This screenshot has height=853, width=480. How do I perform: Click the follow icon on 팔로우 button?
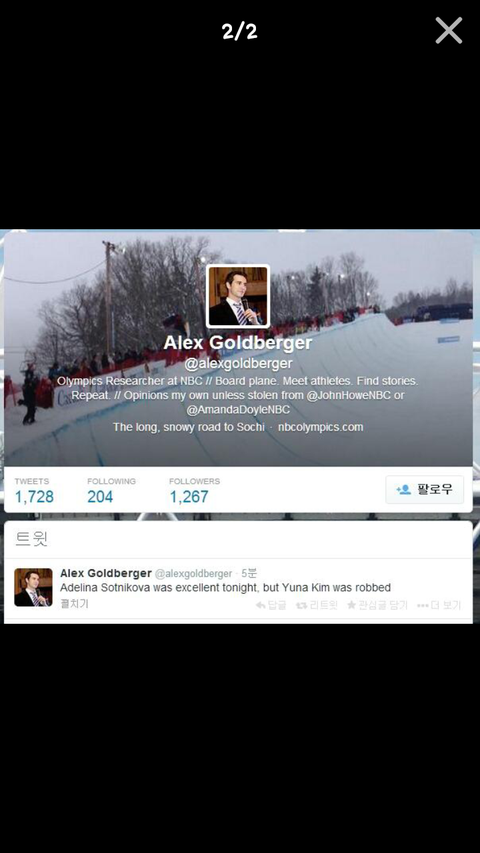click(403, 490)
